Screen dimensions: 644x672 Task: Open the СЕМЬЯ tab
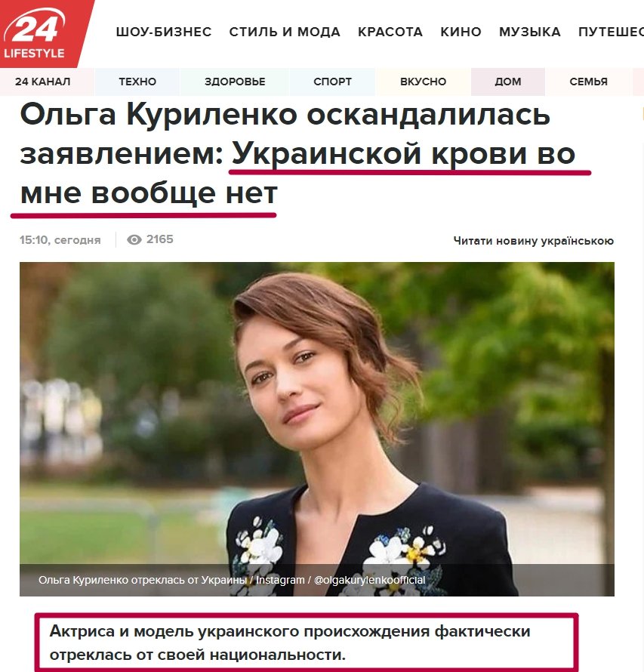coord(589,82)
